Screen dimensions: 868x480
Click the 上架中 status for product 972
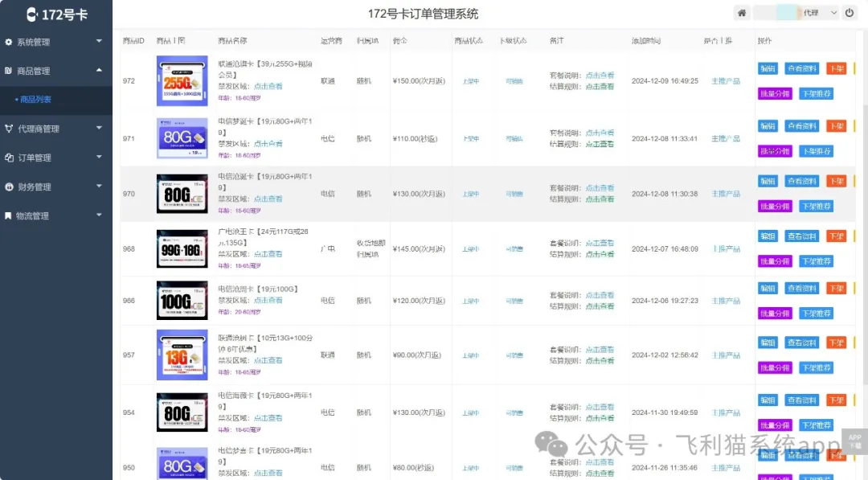click(470, 81)
